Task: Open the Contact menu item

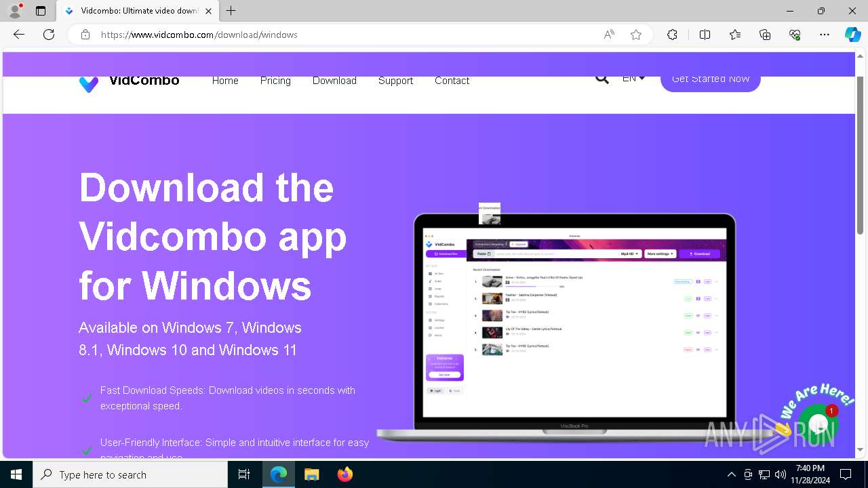Action: (452, 81)
